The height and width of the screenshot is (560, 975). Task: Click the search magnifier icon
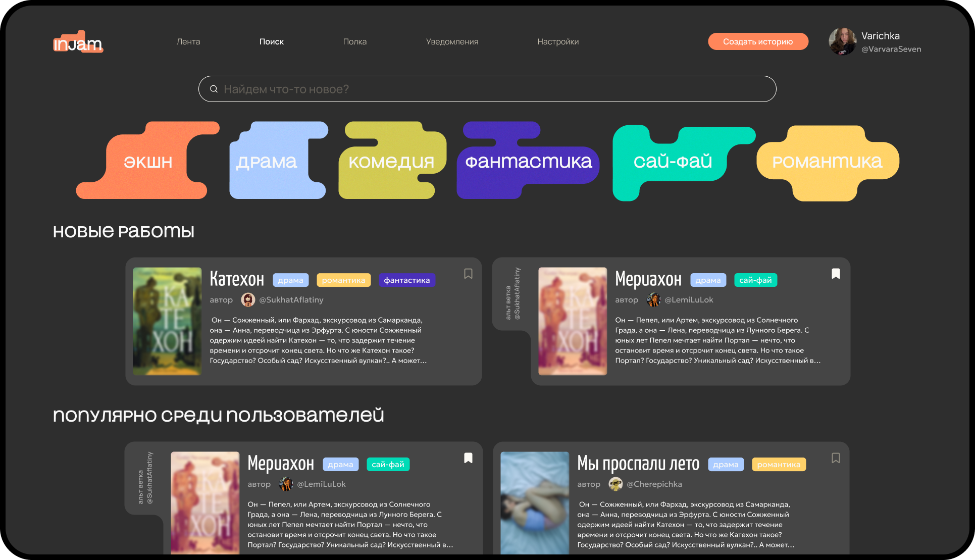214,89
